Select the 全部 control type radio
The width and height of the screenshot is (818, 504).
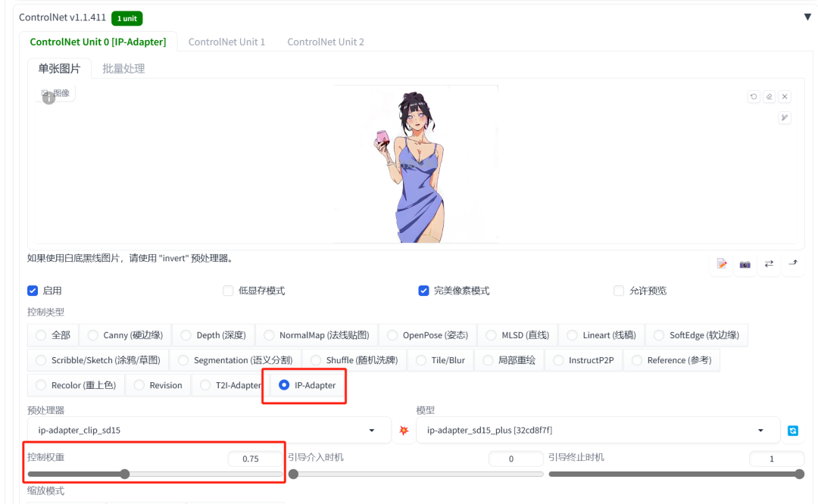point(53,335)
